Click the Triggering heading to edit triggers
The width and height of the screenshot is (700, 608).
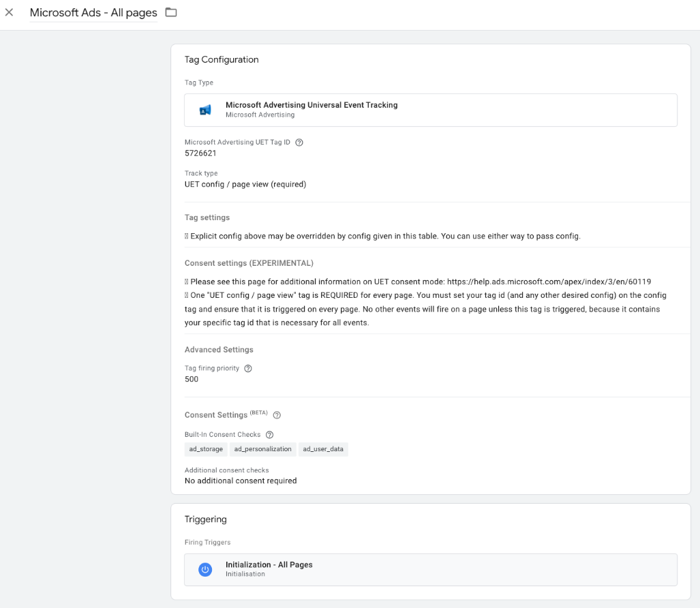pyautogui.click(x=205, y=519)
